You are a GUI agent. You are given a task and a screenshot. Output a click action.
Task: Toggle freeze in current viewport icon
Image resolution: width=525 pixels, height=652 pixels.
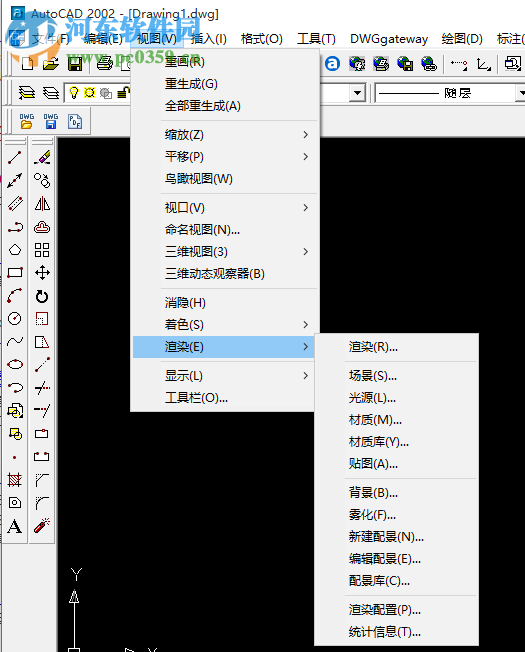(106, 93)
